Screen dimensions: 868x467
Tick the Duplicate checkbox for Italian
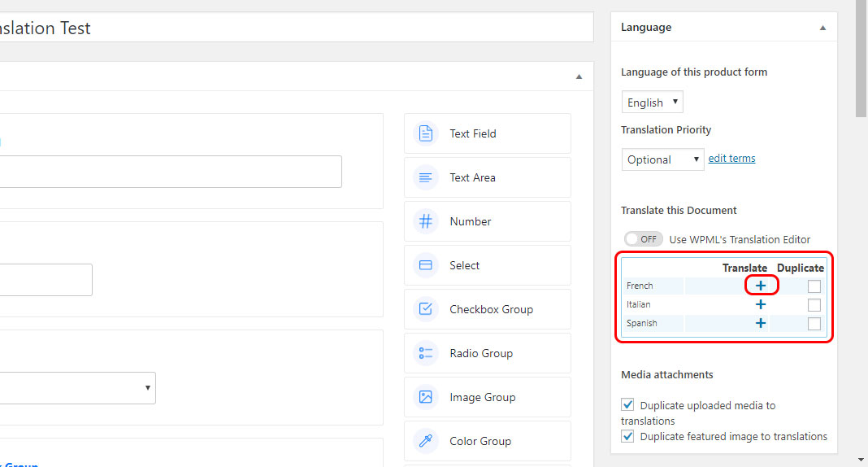[x=814, y=304]
